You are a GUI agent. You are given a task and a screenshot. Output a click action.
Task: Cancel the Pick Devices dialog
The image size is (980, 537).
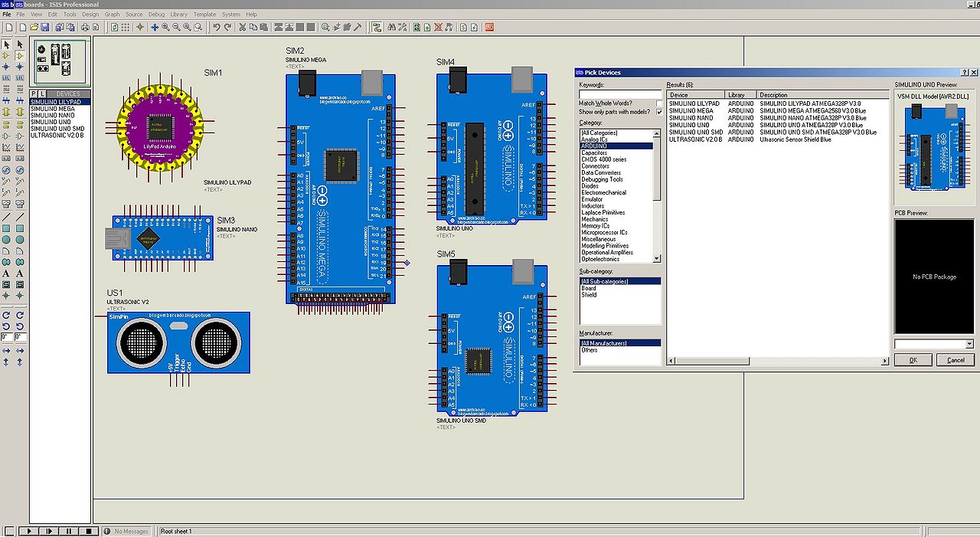(955, 360)
